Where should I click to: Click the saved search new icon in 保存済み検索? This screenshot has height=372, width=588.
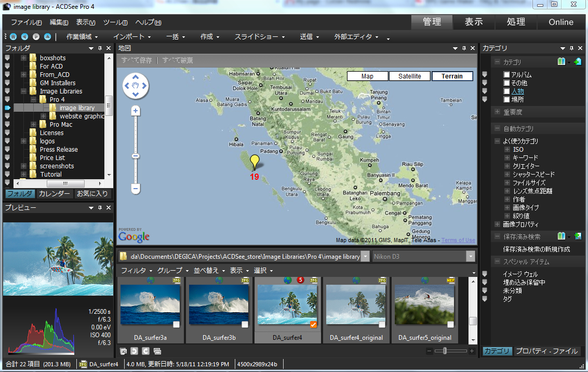(x=578, y=236)
